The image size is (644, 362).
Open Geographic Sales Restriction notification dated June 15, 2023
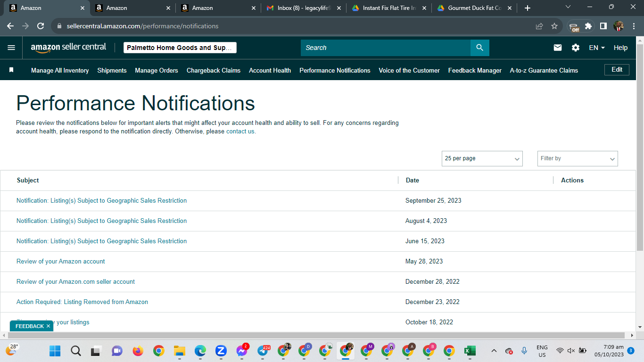click(101, 241)
